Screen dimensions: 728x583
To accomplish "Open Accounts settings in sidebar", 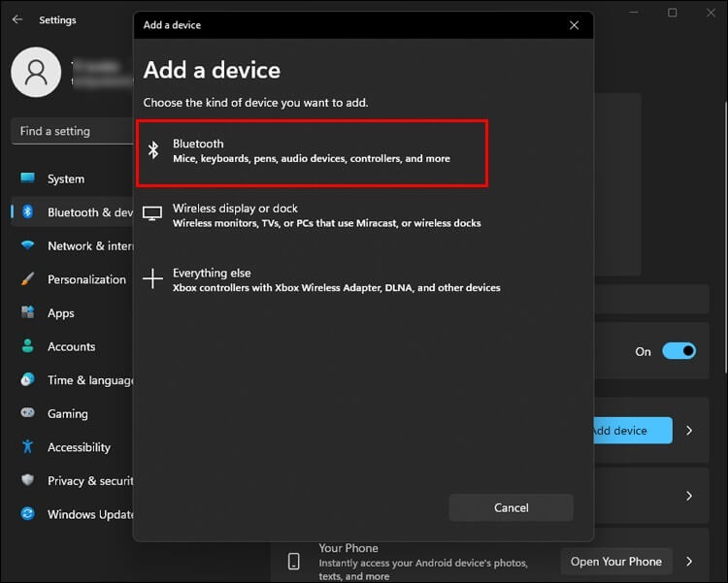I will [73, 346].
